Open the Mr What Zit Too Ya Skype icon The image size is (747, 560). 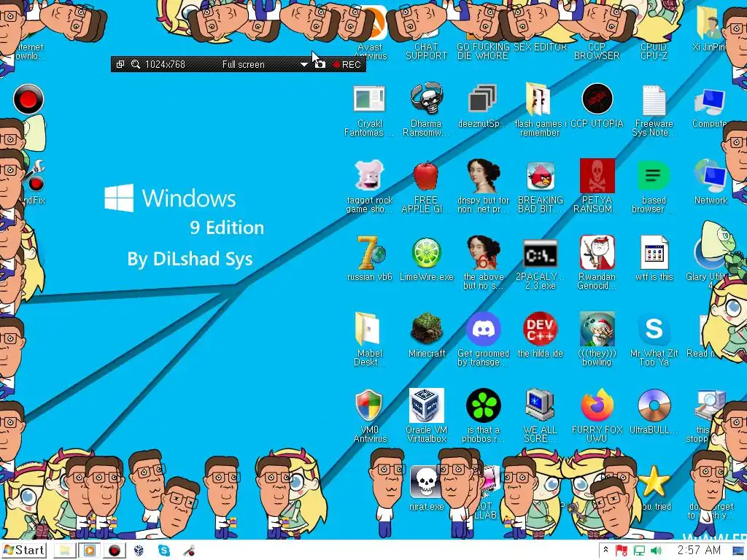pos(654,329)
